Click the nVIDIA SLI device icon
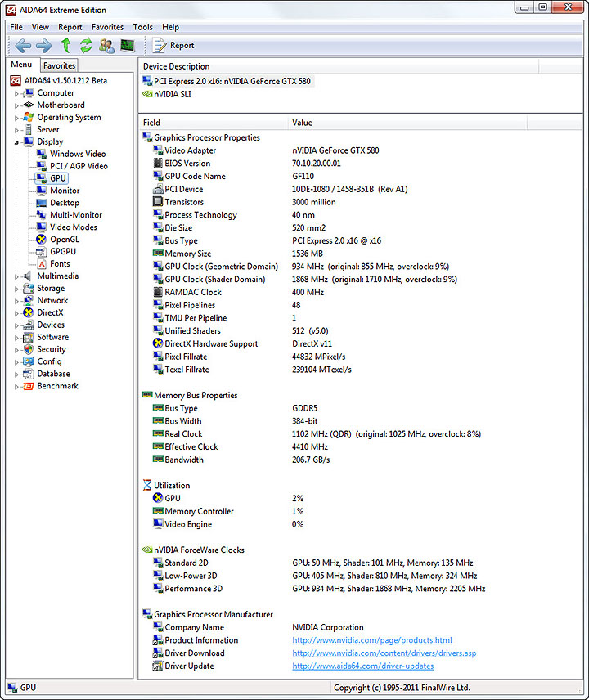Viewport: 589px width, 700px height. [147, 94]
